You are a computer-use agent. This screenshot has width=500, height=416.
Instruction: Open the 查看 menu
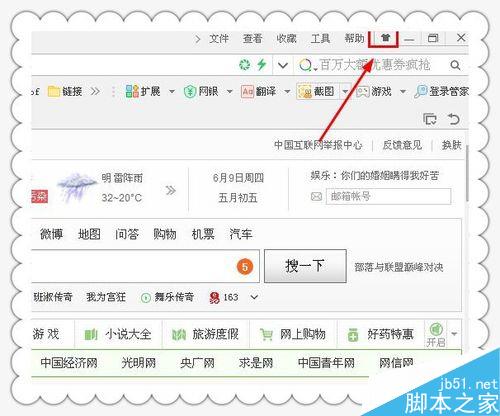coord(252,39)
